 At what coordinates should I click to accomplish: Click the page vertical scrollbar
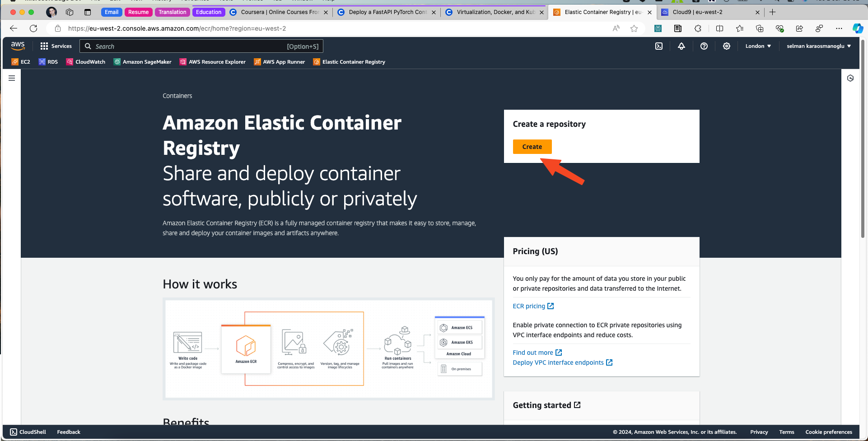[863, 140]
